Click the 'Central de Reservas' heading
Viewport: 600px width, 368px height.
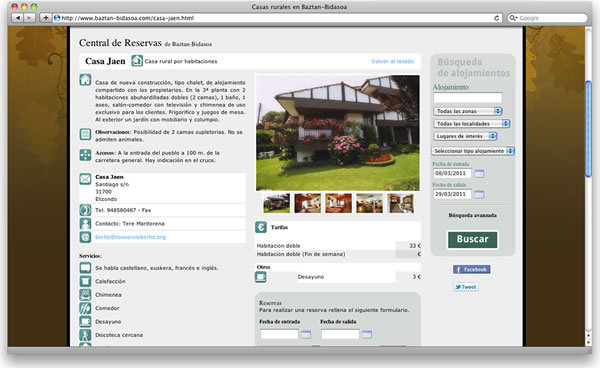pyautogui.click(x=120, y=43)
